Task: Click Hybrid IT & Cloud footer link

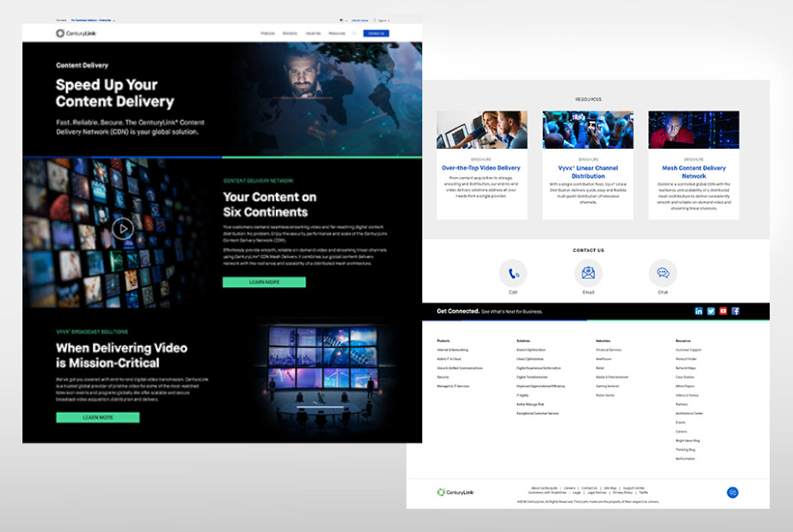Action: tap(449, 359)
